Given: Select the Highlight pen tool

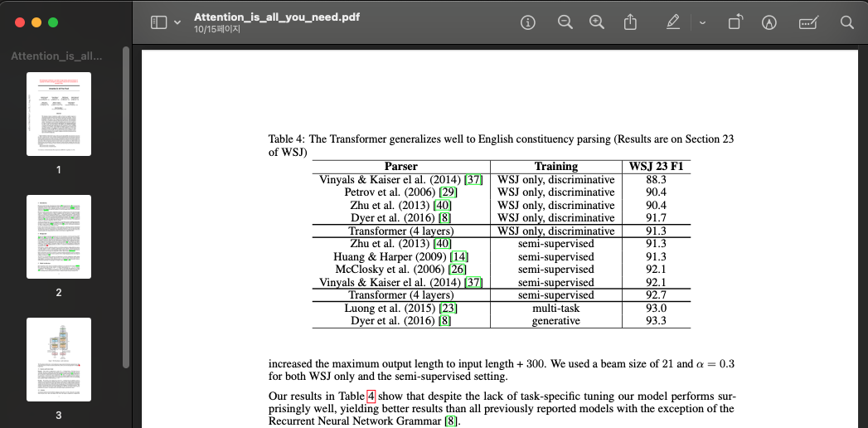Looking at the screenshot, I should tap(673, 22).
